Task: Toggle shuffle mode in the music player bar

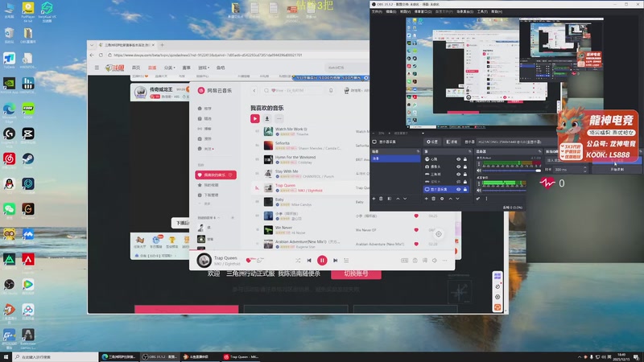Action: [x=298, y=260]
